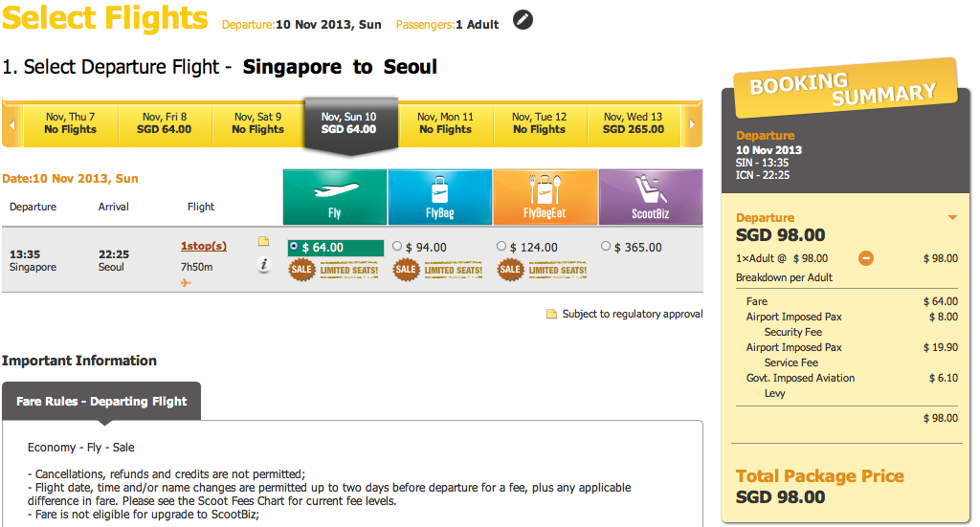Open Fare Rules - Departing Flight tab

coord(101,402)
